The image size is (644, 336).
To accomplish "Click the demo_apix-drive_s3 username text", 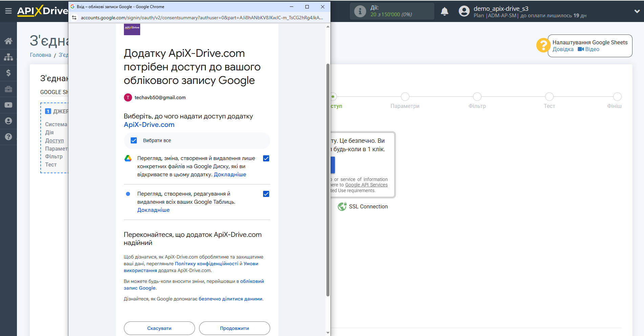I will pyautogui.click(x=501, y=8).
